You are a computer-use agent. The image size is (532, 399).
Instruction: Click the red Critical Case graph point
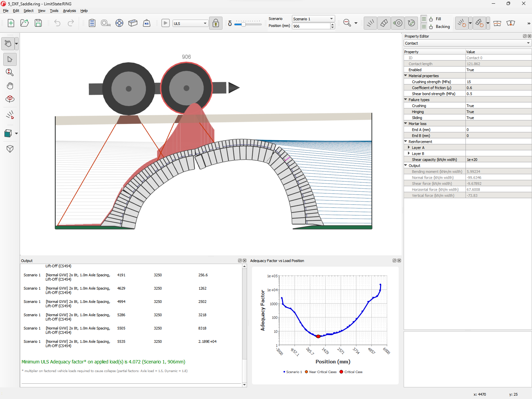318,336
